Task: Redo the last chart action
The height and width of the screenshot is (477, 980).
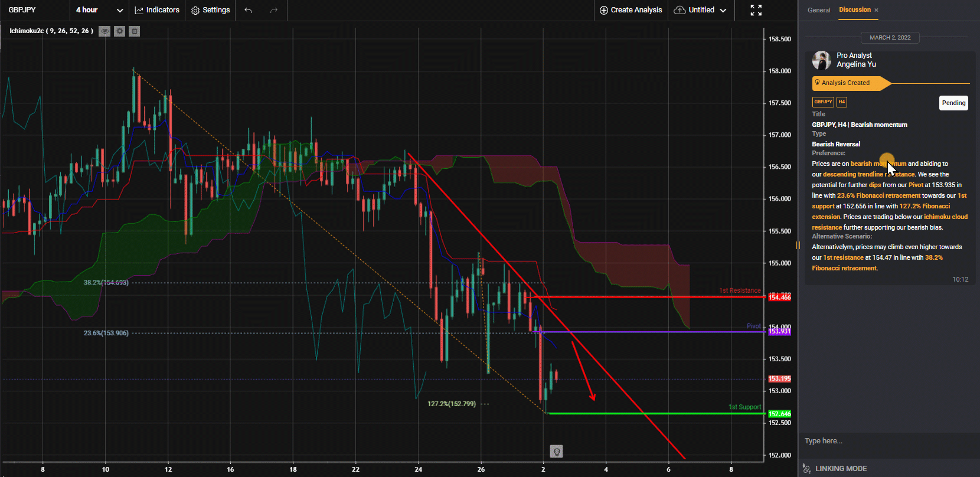Action: point(274,10)
